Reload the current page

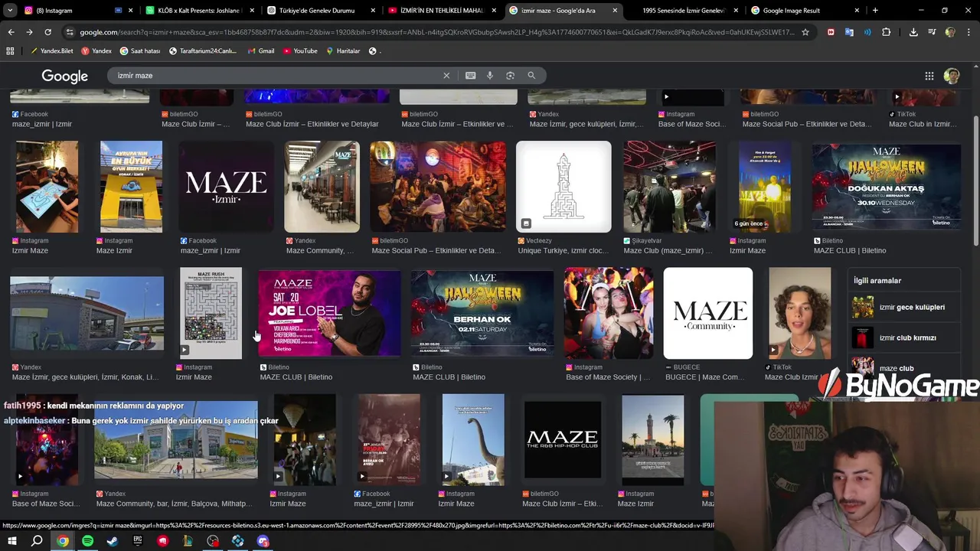point(47,32)
